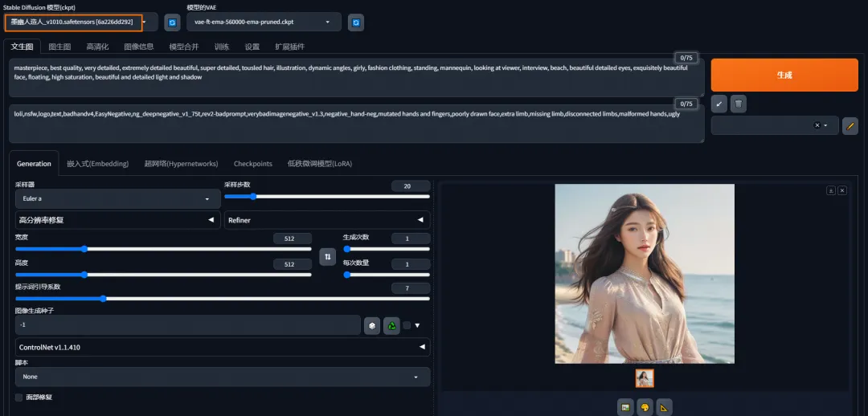Click the negative prompt text area
868x416 pixels.
pyautogui.click(x=357, y=124)
